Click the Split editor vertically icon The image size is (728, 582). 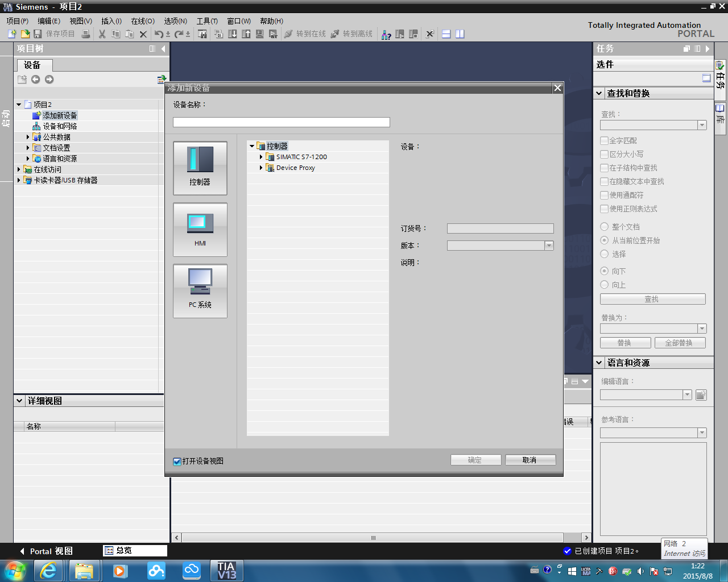point(460,34)
